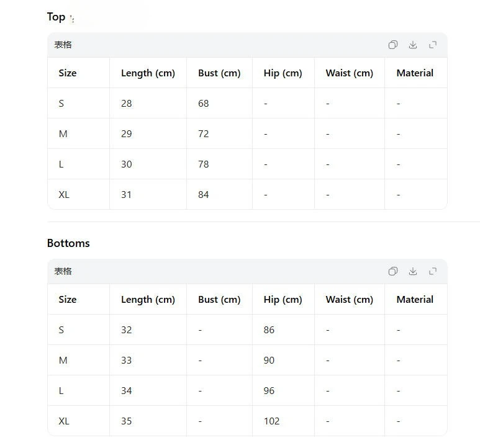
Task: Click the Bottoms section heading
Action: tap(68, 243)
